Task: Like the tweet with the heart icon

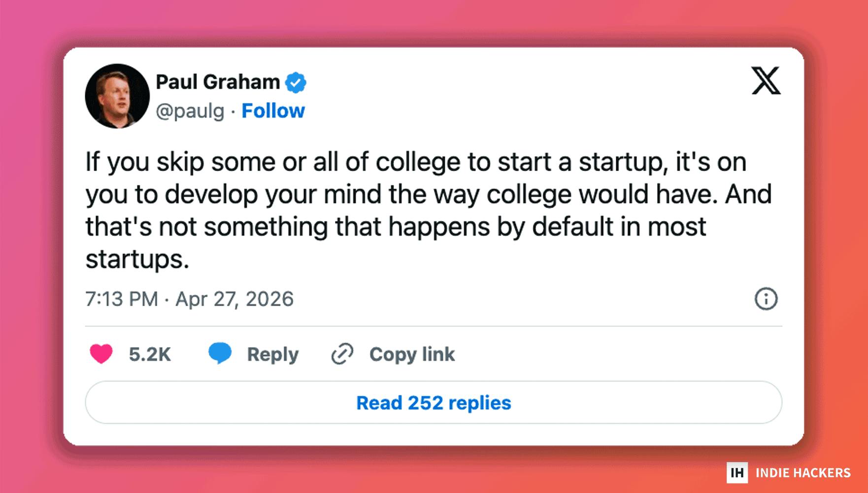Action: [101, 354]
